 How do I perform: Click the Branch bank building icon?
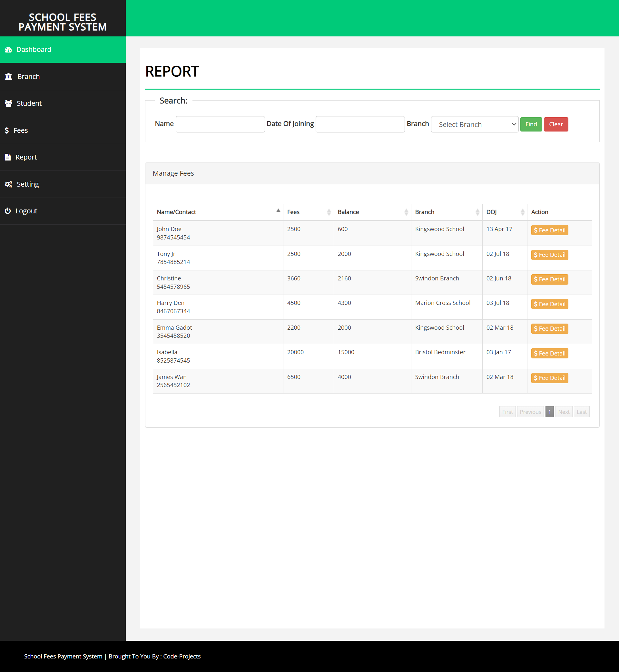click(x=8, y=77)
